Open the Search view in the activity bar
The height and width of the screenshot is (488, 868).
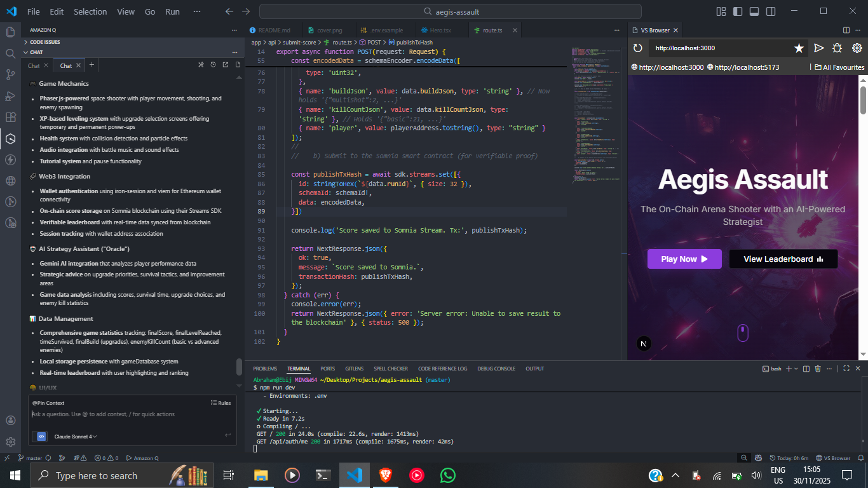10,53
